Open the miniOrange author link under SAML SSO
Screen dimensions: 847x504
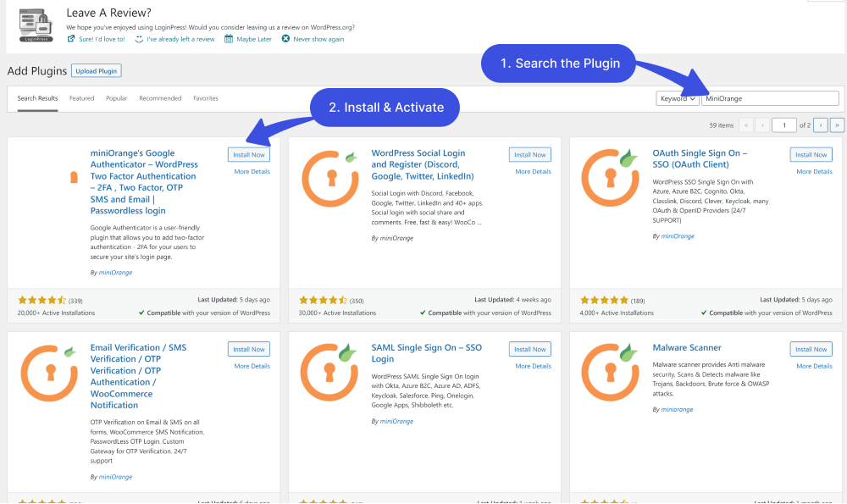coord(396,421)
